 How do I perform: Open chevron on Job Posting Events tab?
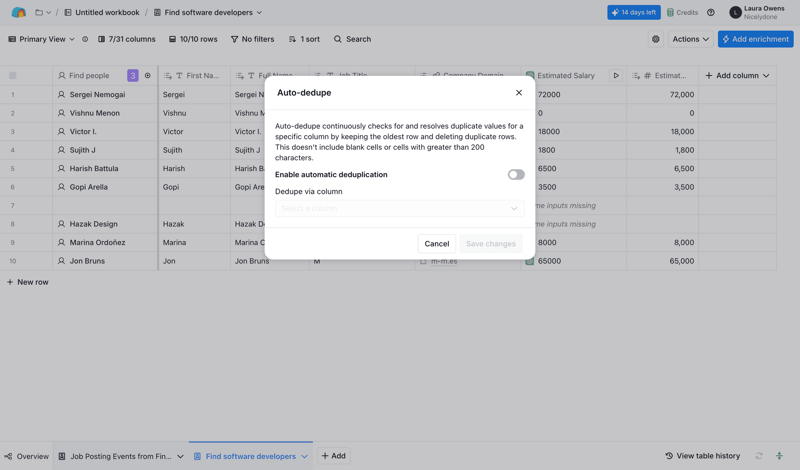pos(180,456)
